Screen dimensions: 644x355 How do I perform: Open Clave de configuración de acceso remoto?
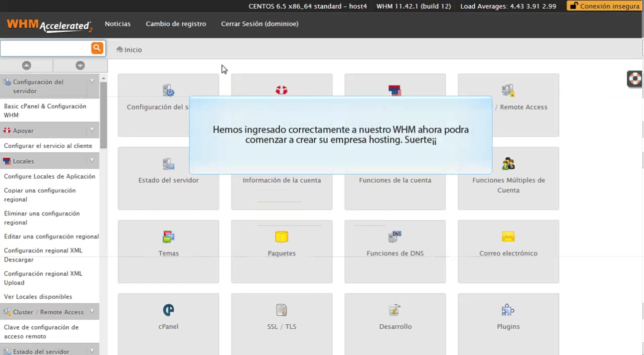[41, 331]
